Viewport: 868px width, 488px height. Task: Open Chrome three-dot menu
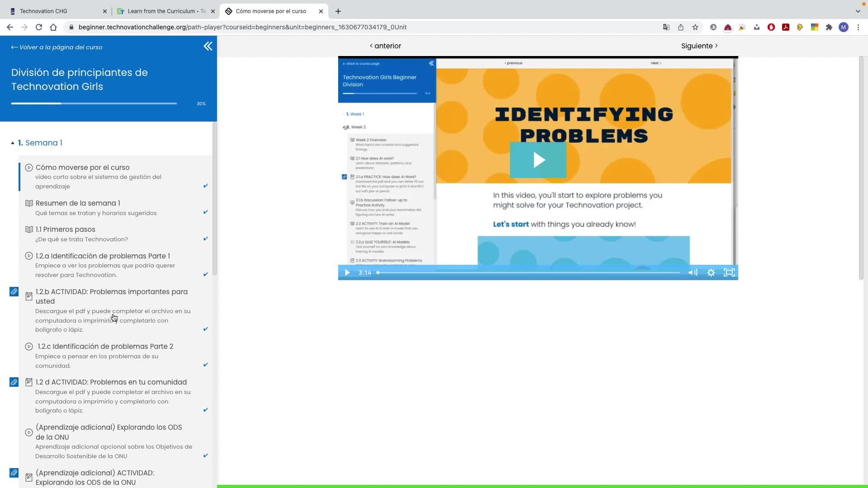pyautogui.click(x=858, y=27)
